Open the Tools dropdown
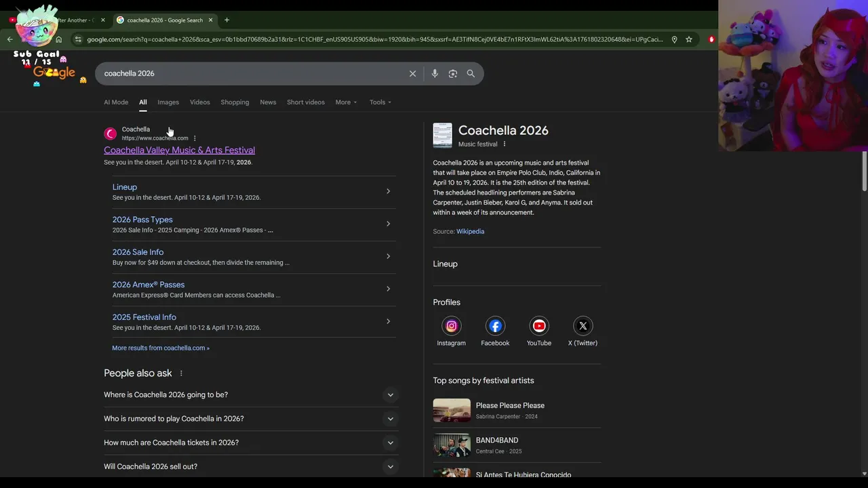Image resolution: width=868 pixels, height=488 pixels. click(x=380, y=102)
